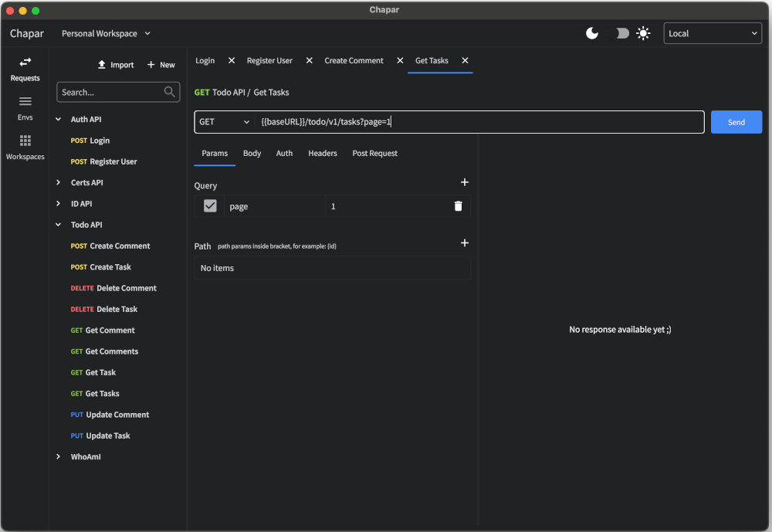Click the search magnifier icon
The image size is (772, 532).
click(169, 92)
